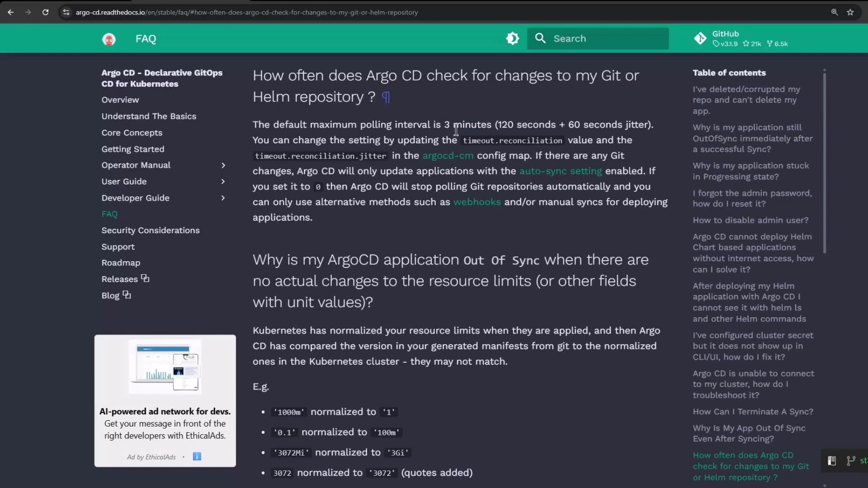Screen dimensions: 868x488
Task: Open the Read the Docs documentation icon flyout
Action: [x=832, y=460]
